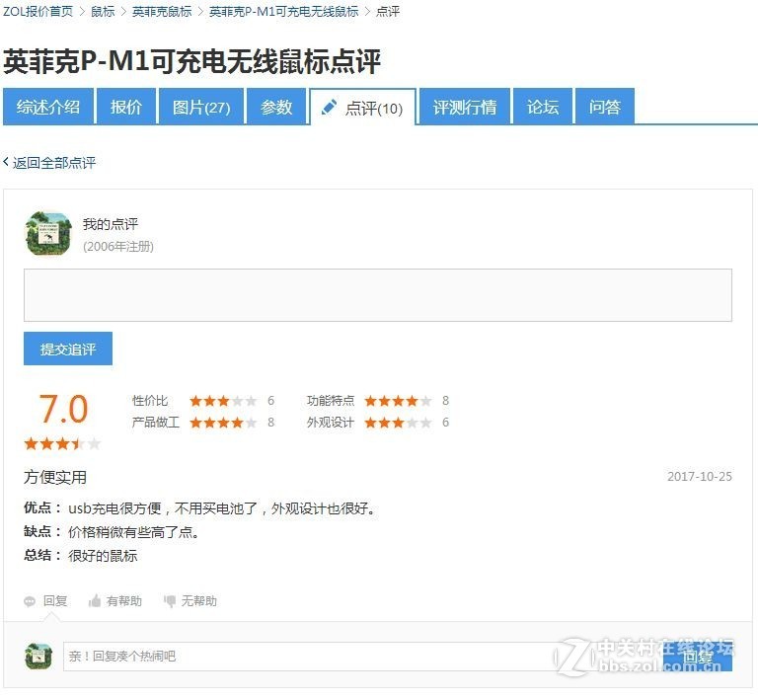Focus the follow-up review text area
The width and height of the screenshot is (758, 700).
378,295
